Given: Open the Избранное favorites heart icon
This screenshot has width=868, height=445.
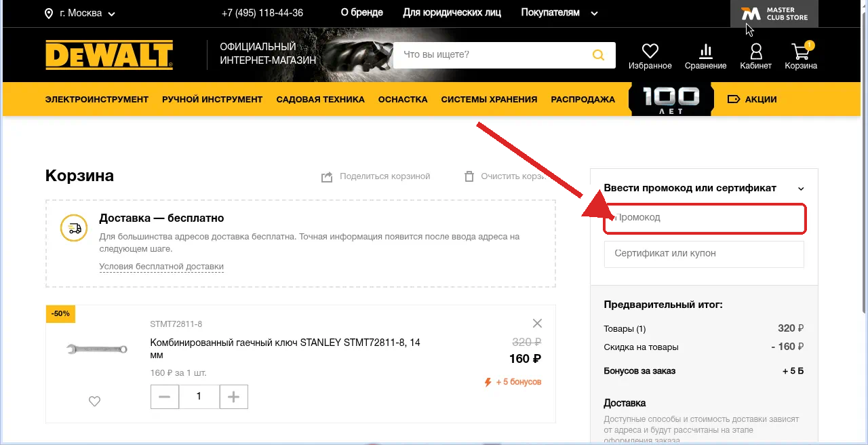Looking at the screenshot, I should (650, 51).
